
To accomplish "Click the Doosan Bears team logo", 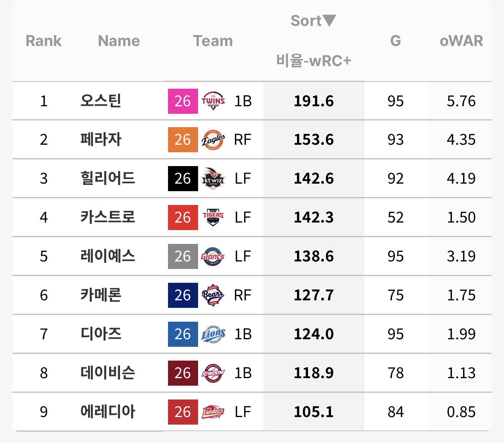I will (x=213, y=295).
